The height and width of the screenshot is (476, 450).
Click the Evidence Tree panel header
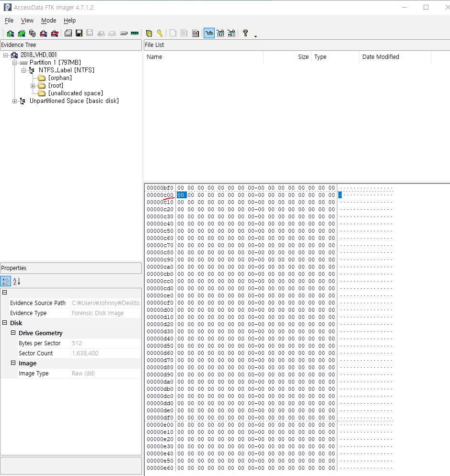pyautogui.click(x=71, y=45)
